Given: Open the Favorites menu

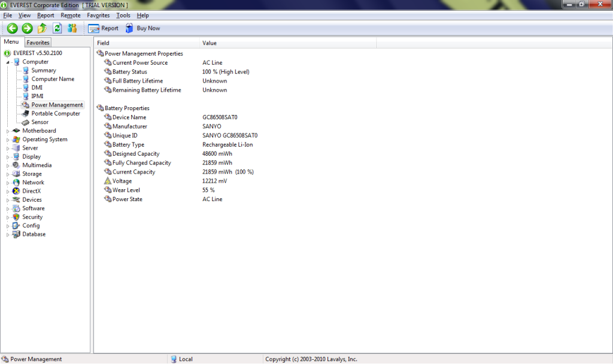Looking at the screenshot, I should (x=98, y=15).
